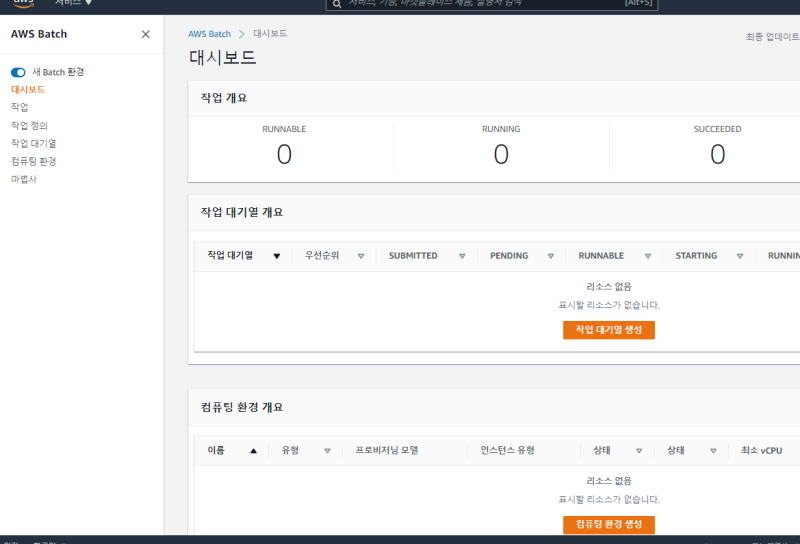Sort by RUNNABLE column arrow in queue table
The image size is (800, 544).
[x=647, y=256]
